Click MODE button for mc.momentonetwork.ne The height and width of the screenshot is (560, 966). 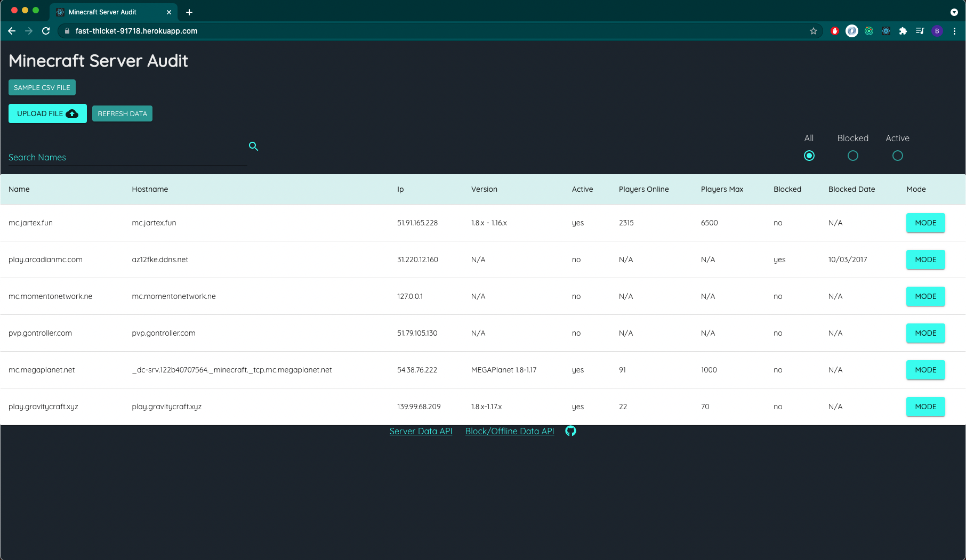pos(925,296)
